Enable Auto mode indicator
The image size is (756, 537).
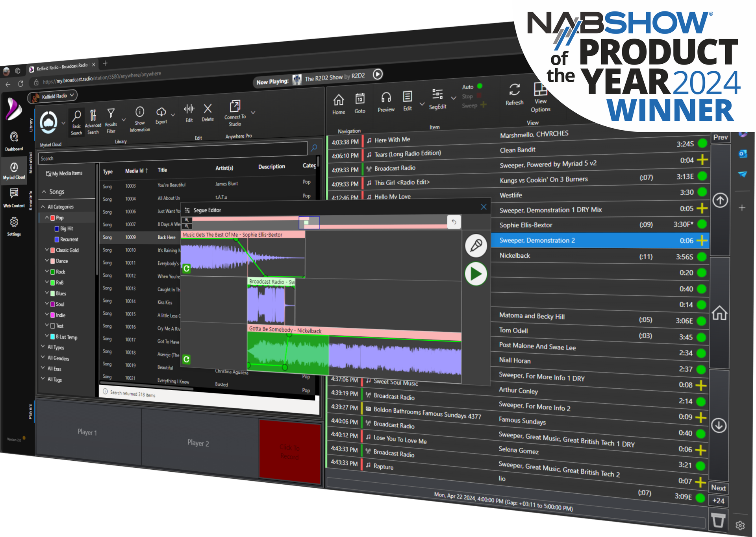(x=480, y=86)
